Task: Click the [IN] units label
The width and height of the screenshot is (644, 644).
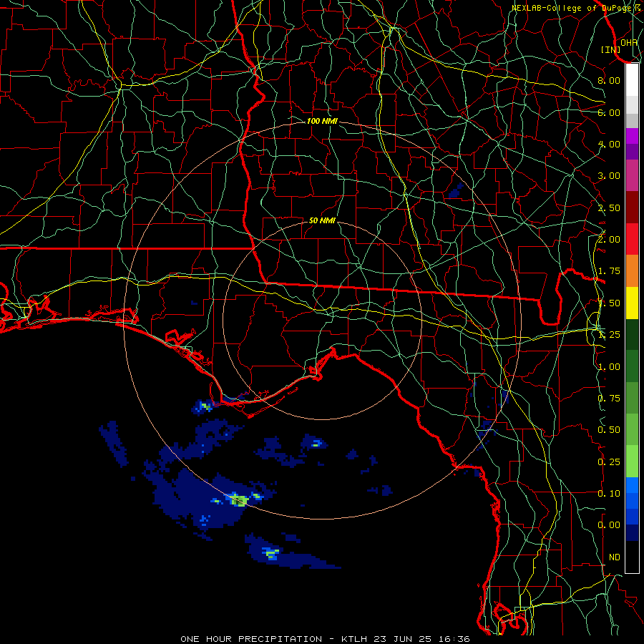Action: pyautogui.click(x=610, y=49)
